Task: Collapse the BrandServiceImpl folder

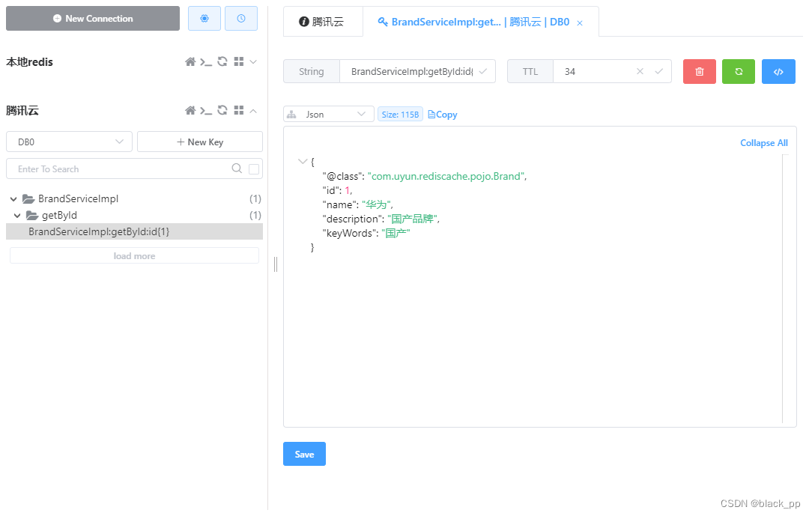Action: point(14,198)
